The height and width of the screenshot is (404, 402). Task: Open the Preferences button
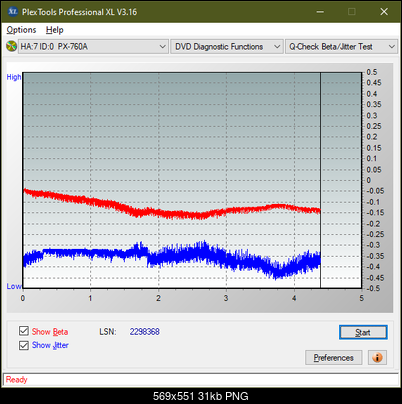[x=333, y=358]
